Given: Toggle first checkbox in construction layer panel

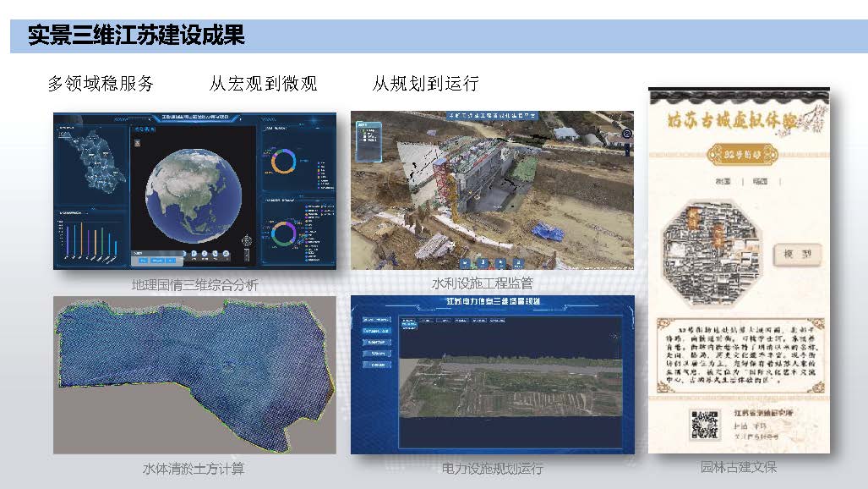Looking at the screenshot, I should (x=361, y=131).
